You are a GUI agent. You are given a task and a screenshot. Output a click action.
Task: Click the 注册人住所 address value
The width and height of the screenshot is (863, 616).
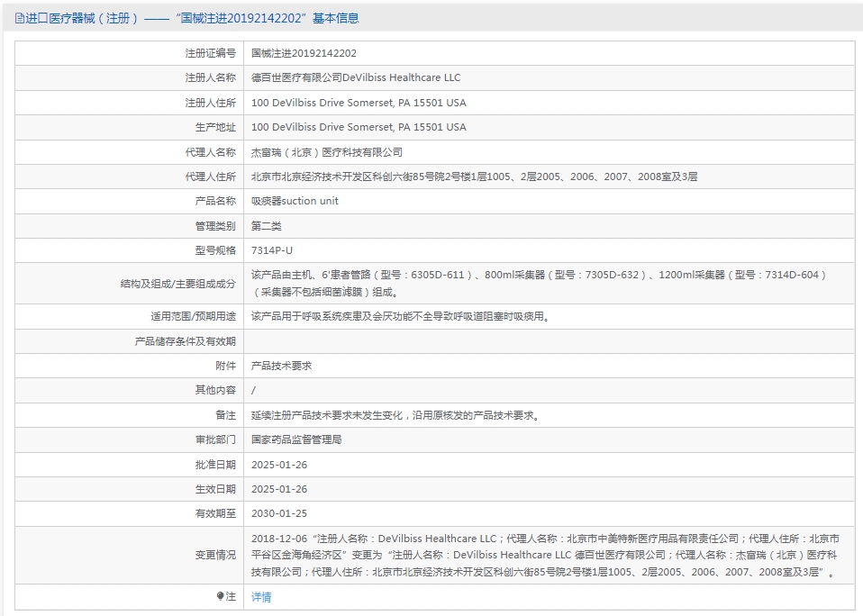click(359, 103)
